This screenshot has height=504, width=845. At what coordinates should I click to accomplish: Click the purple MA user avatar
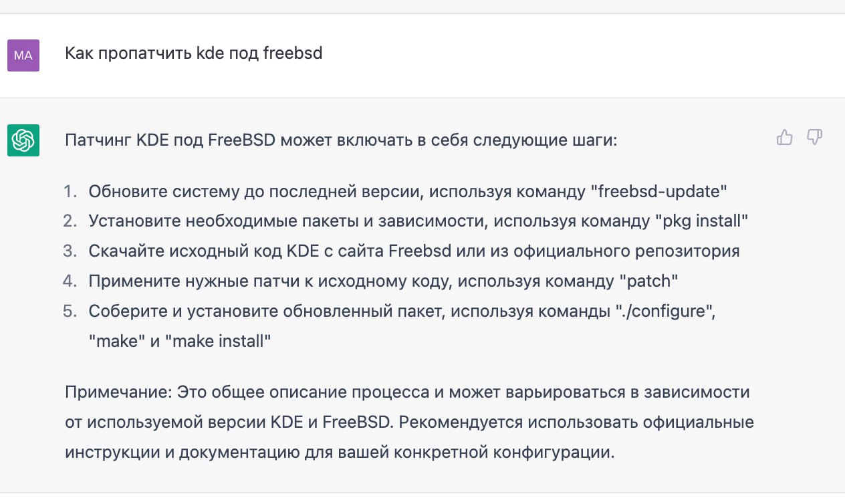[x=23, y=55]
